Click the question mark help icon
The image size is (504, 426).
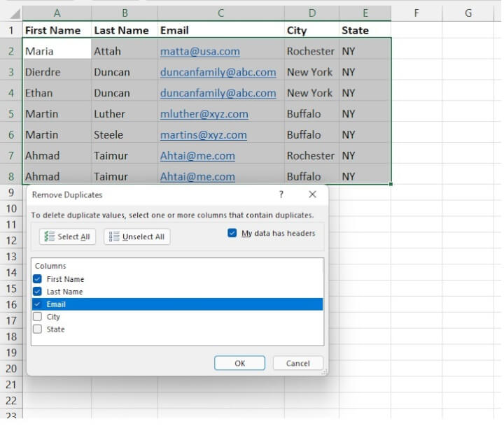pyautogui.click(x=281, y=195)
